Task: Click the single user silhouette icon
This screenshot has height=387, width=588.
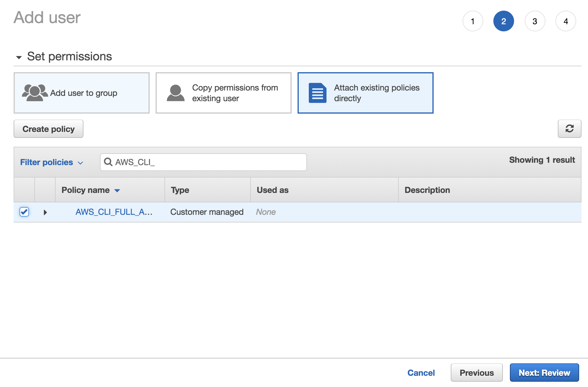Action: pos(175,93)
